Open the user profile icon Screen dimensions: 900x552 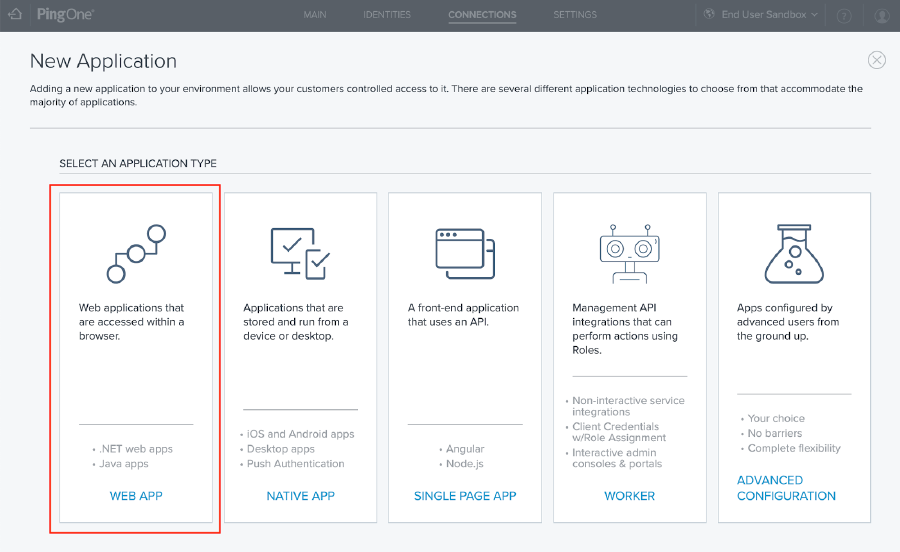[x=882, y=16]
